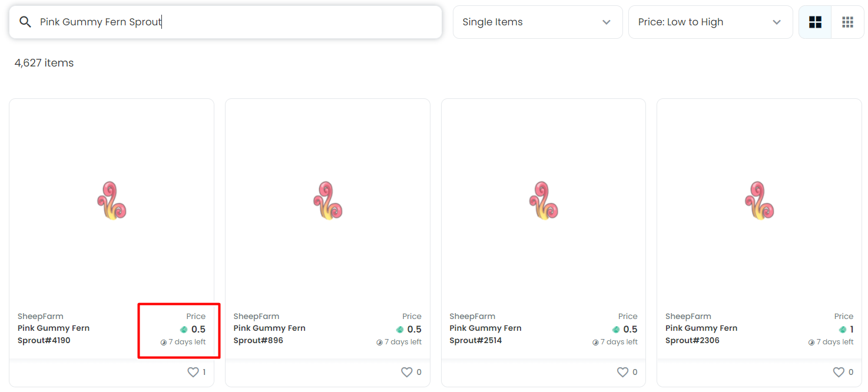This screenshot has height=392, width=868.
Task: Favorite Sprout#2514 with heart icon
Action: (622, 372)
